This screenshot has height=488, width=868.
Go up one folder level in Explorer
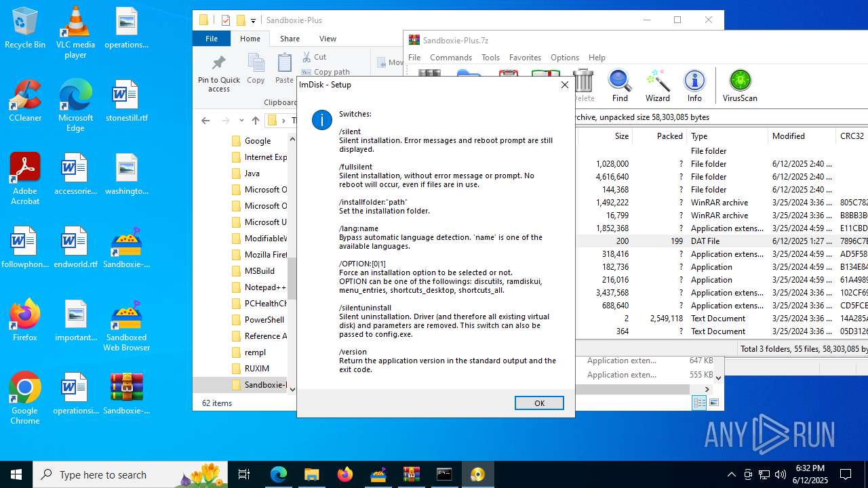pos(255,121)
